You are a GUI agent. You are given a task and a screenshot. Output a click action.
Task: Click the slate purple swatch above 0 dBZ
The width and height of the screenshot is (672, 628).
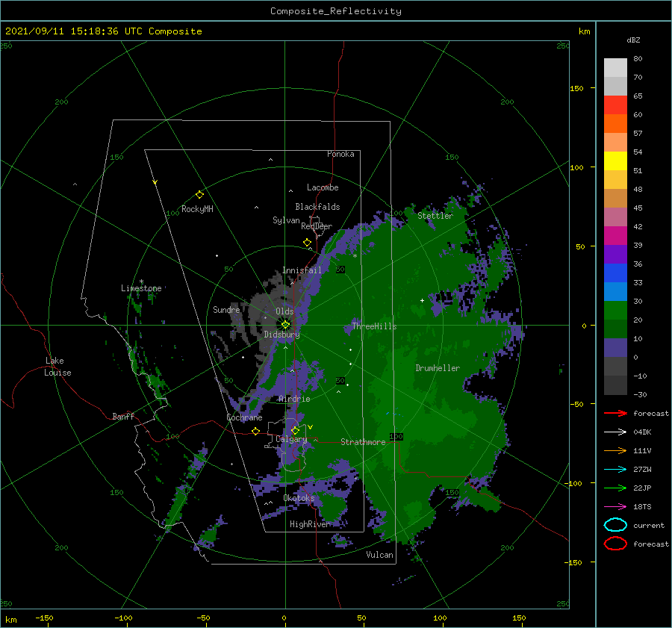tap(615, 347)
